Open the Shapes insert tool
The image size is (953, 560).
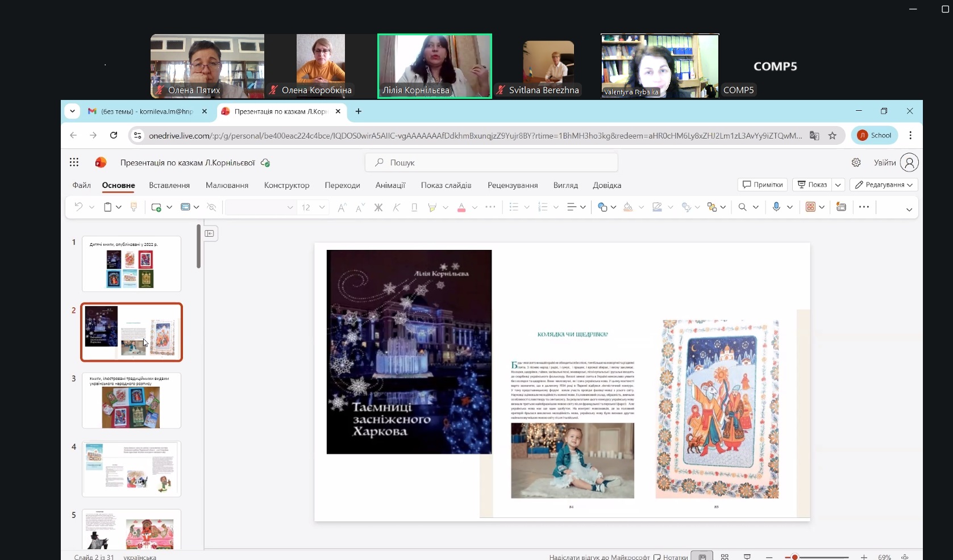(603, 207)
